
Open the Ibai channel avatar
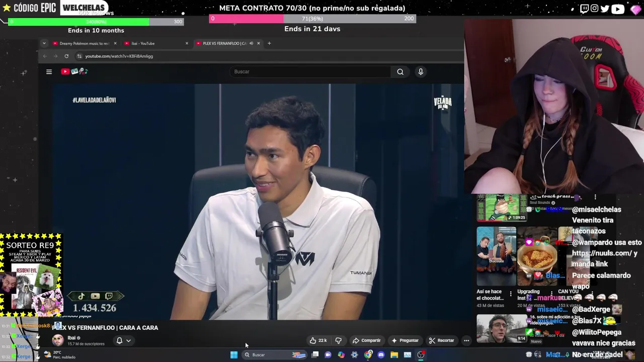58,340
